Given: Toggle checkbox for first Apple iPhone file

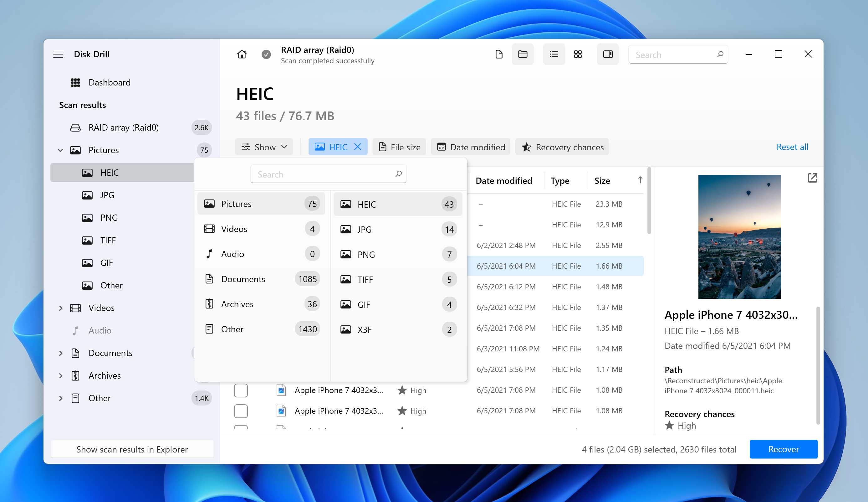Looking at the screenshot, I should click(241, 390).
